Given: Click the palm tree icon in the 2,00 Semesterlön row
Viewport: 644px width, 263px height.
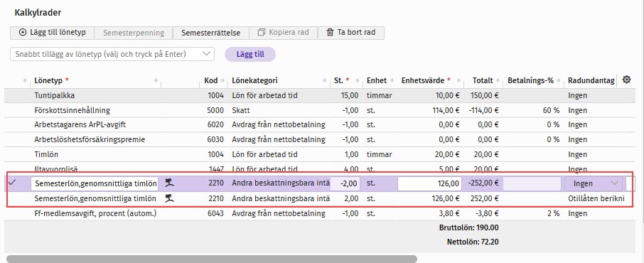Looking at the screenshot, I should (x=169, y=198).
